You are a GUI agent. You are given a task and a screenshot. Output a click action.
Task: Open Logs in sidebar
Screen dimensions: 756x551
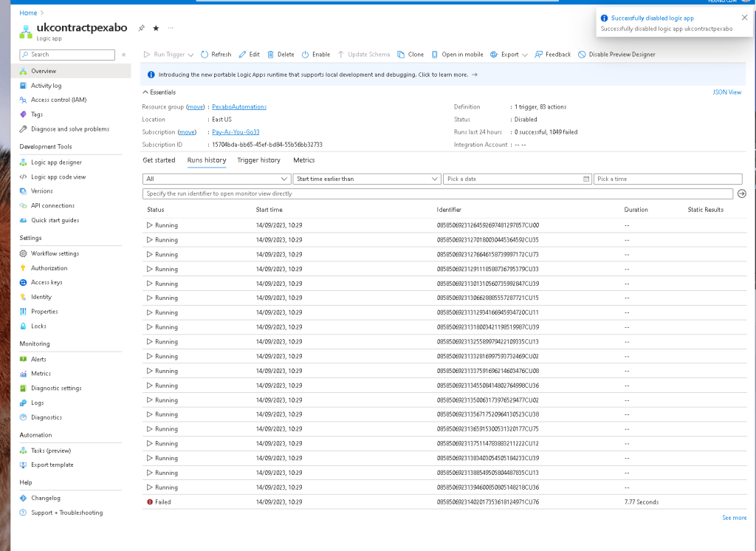37,403
